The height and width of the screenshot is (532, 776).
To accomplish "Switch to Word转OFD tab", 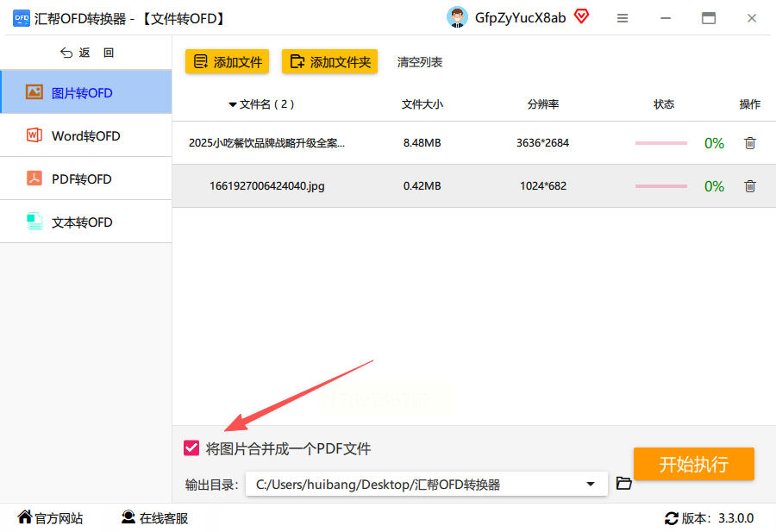I will point(86,135).
